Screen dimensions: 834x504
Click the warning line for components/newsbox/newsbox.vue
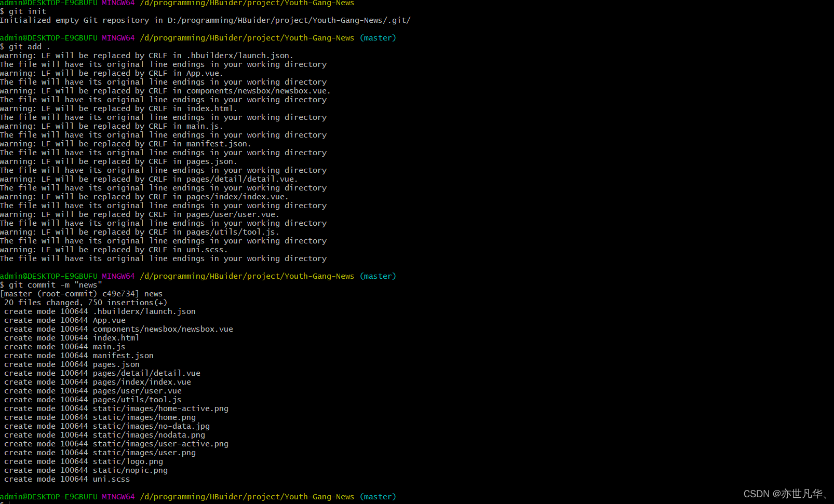[165, 91]
